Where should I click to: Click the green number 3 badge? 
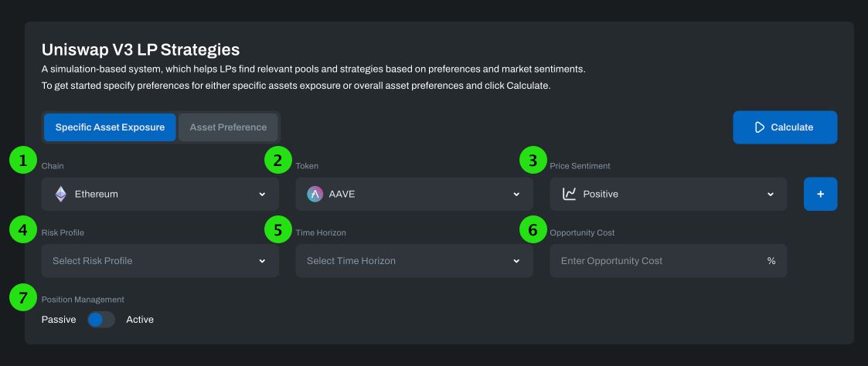(x=533, y=161)
